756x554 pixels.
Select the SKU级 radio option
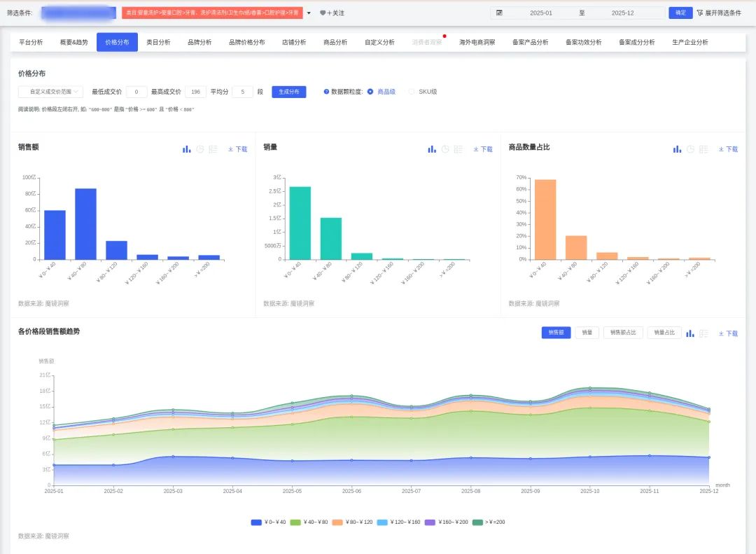click(412, 92)
